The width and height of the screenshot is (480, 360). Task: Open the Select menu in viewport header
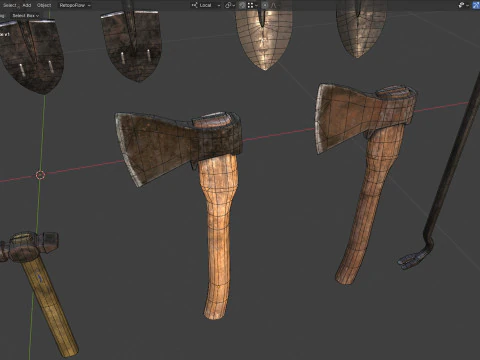(x=9, y=5)
